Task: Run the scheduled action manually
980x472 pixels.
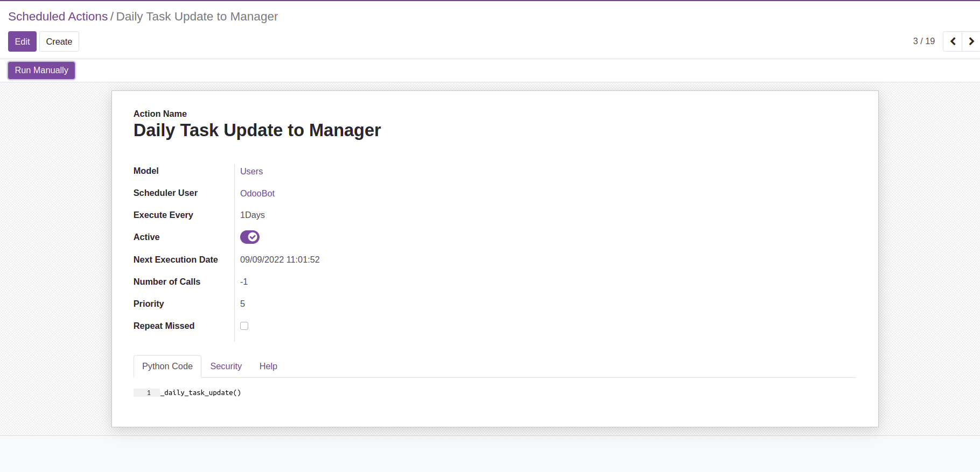Action: pyautogui.click(x=41, y=70)
